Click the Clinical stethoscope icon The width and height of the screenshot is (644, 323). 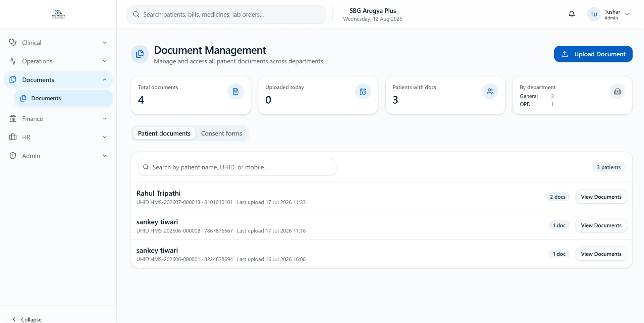(13, 43)
